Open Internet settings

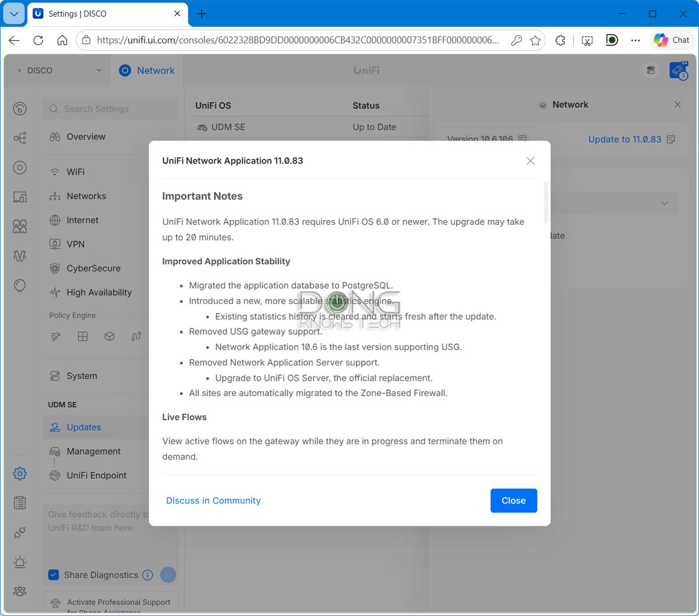pyautogui.click(x=82, y=220)
